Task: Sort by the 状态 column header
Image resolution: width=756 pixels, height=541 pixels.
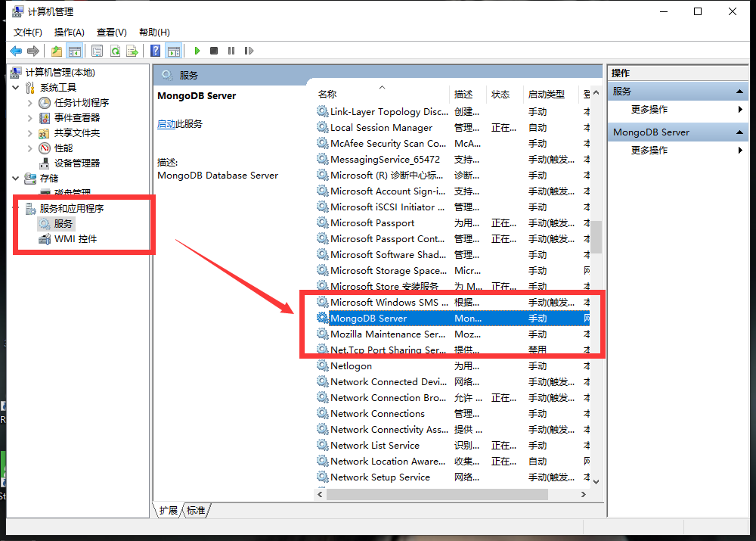Action: tap(505, 94)
